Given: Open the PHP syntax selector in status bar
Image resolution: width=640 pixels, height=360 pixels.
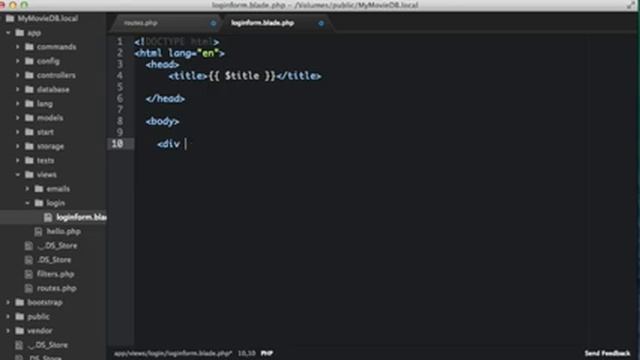Looking at the screenshot, I should coord(267,353).
